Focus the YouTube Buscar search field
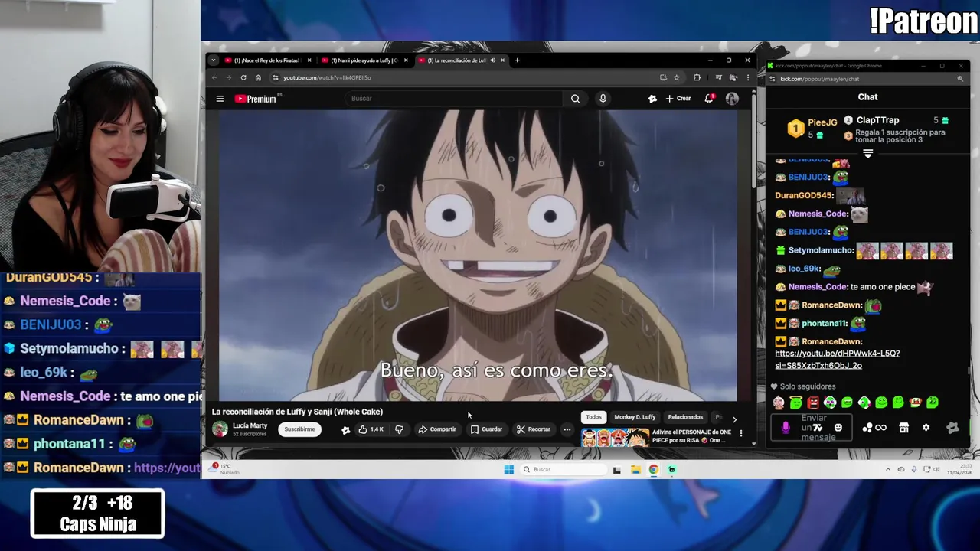980x551 pixels. tap(456, 99)
